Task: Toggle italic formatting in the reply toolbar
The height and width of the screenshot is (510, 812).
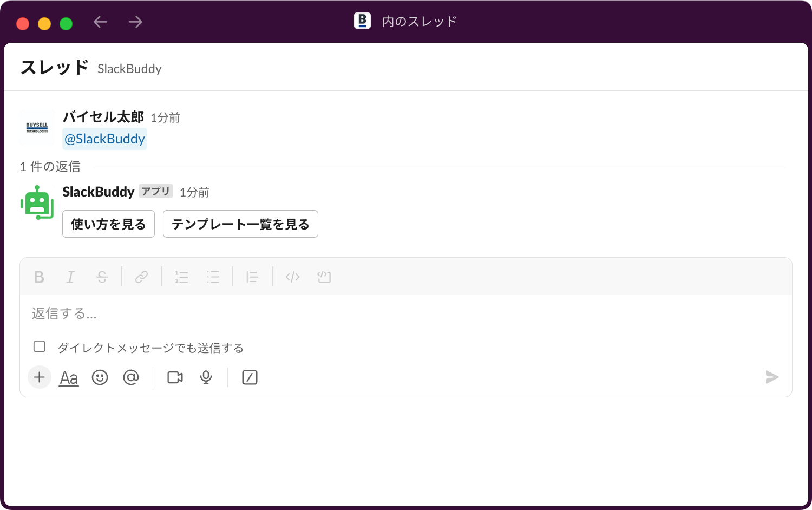Action: (70, 277)
